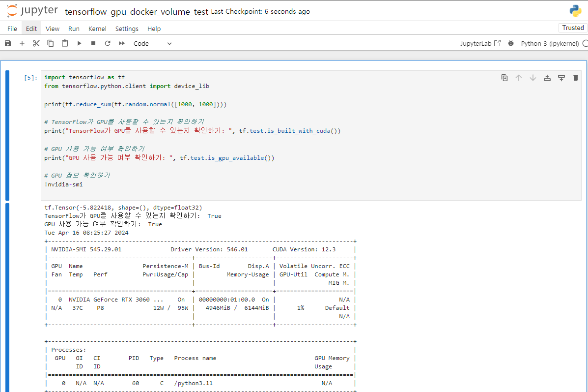
Task: Interrupt the kernel with the stop icon
Action: pos(93,44)
